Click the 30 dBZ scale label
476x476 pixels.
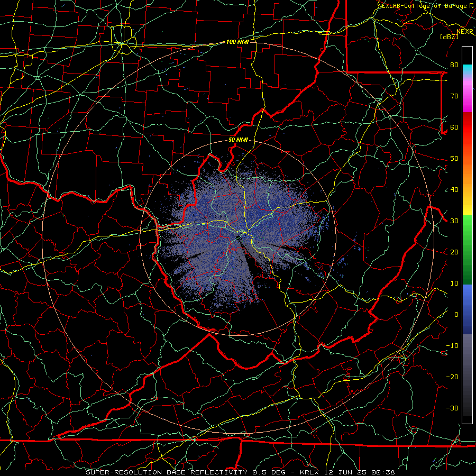coord(454,221)
